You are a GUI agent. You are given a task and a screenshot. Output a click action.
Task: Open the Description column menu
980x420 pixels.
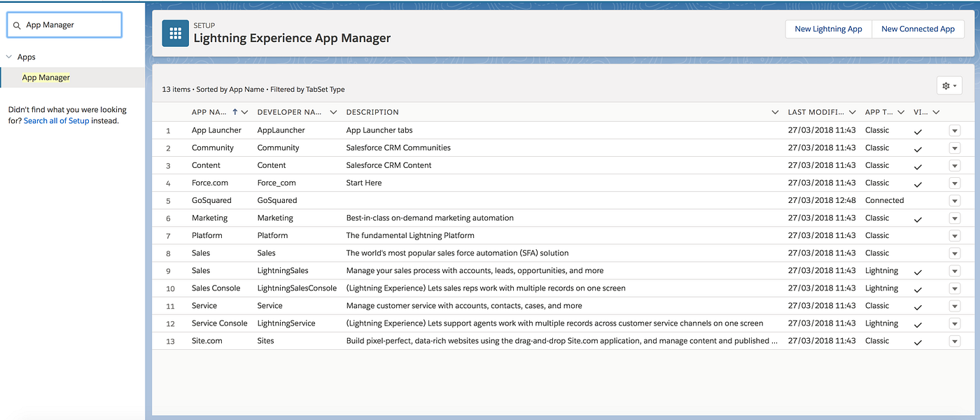pos(775,111)
